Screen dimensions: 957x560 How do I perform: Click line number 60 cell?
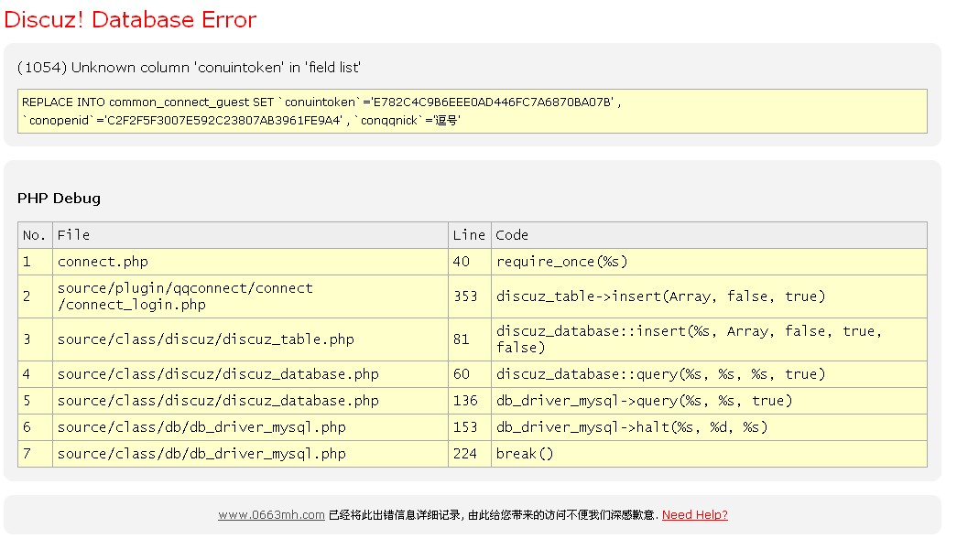470,374
